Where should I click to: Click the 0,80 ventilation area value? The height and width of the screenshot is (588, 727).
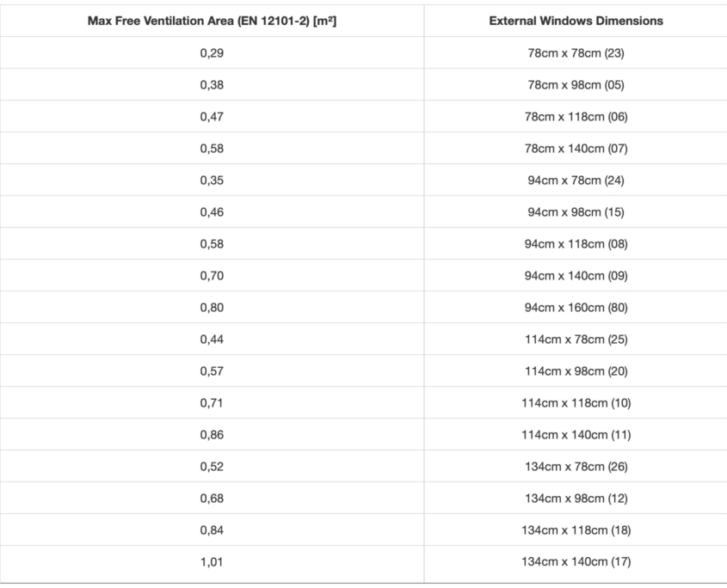point(212,308)
